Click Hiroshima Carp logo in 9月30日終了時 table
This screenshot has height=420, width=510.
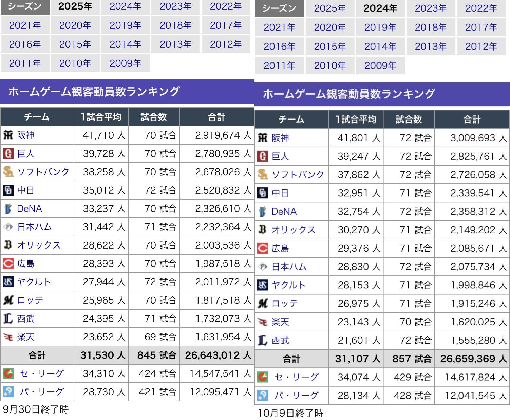click(8, 264)
